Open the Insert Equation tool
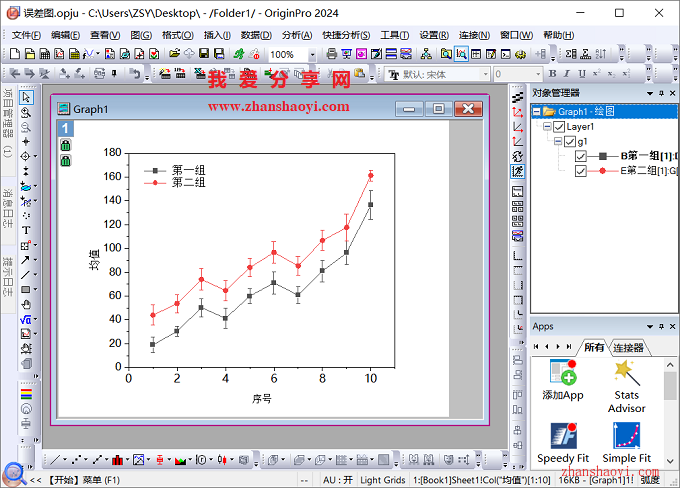Image resolution: width=680 pixels, height=488 pixels. point(26,320)
